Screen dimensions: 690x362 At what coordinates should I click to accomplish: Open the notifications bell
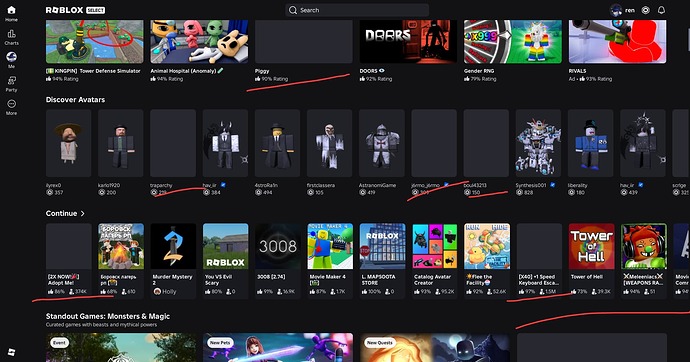coord(661,10)
